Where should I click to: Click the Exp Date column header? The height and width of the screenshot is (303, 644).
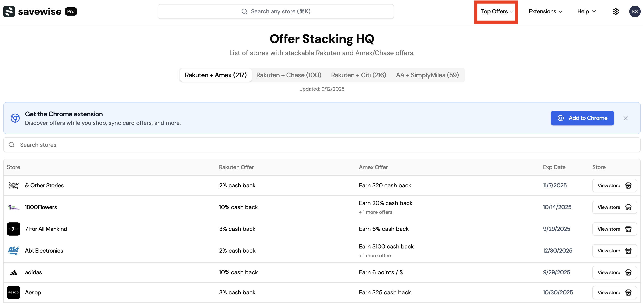coord(554,167)
